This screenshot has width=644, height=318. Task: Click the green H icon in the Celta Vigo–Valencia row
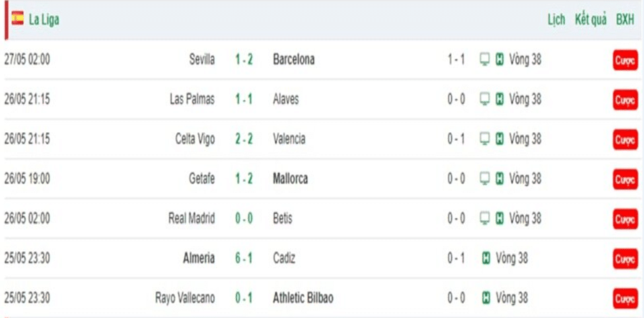(x=499, y=139)
